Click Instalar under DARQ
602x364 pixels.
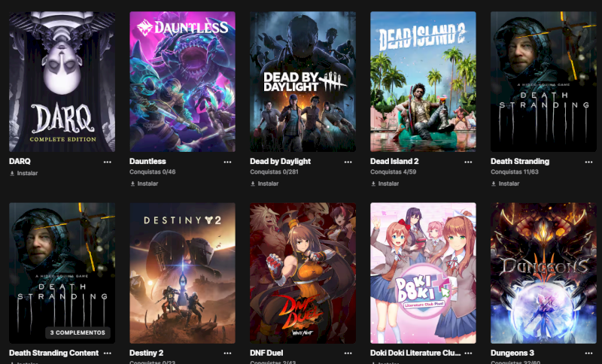coord(23,173)
